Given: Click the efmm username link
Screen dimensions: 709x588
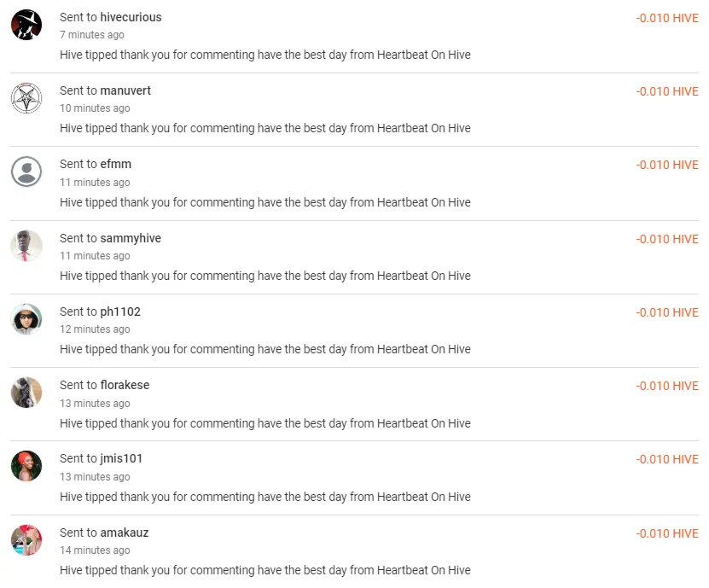Looking at the screenshot, I should 115,164.
